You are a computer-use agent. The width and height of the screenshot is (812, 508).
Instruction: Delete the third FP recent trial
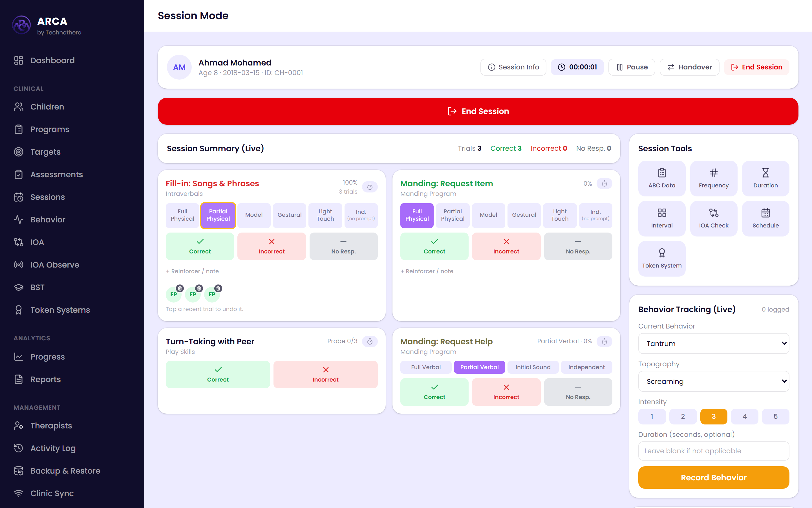coord(218,288)
